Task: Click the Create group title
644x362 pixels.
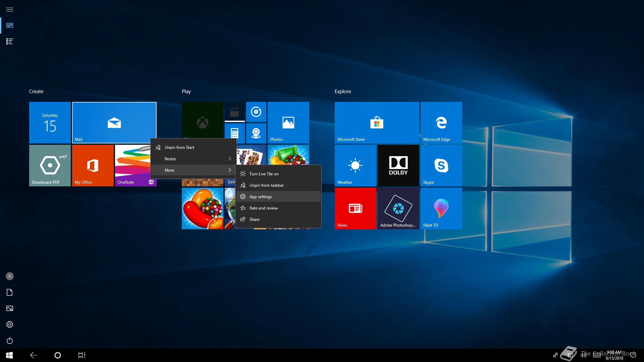Action: coord(36,92)
